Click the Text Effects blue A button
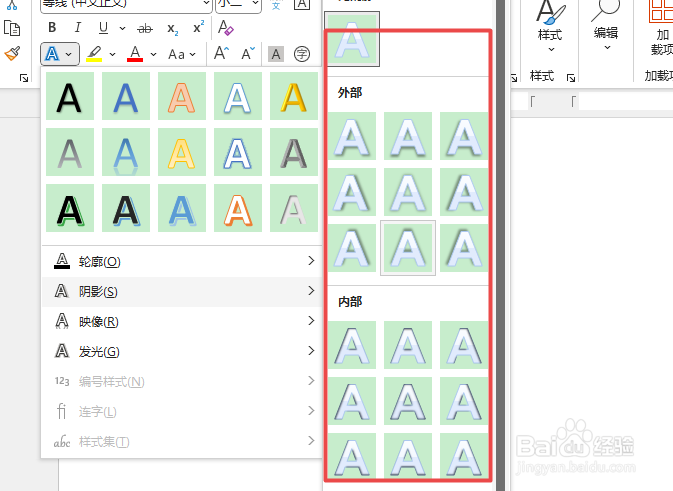This screenshot has height=491, width=673. click(52, 54)
